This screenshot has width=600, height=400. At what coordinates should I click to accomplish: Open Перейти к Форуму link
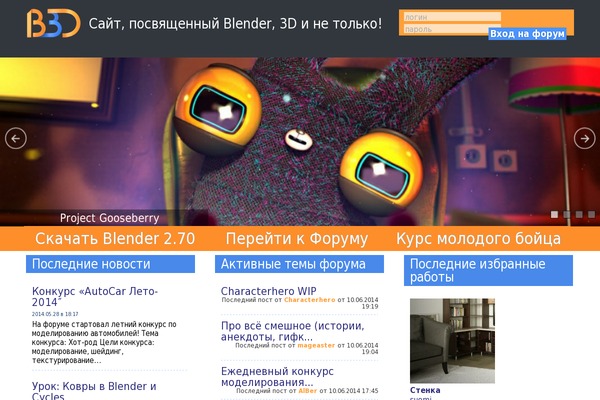point(297,238)
